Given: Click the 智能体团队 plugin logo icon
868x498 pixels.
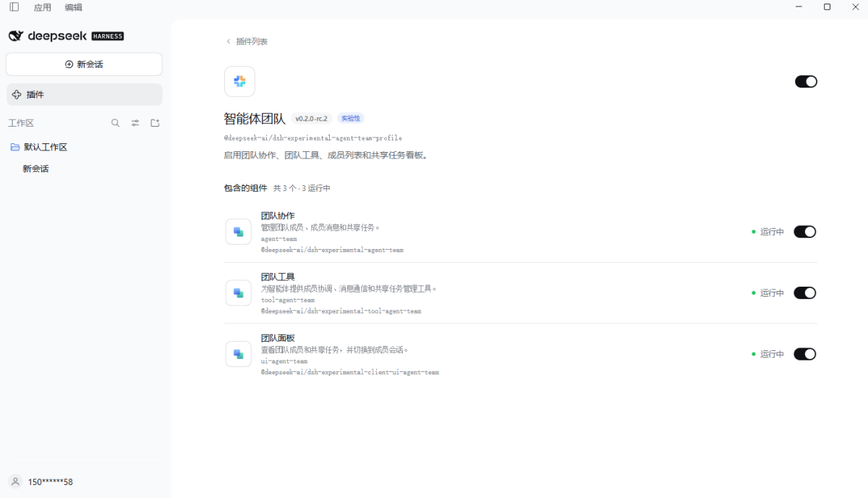Looking at the screenshot, I should click(x=239, y=82).
